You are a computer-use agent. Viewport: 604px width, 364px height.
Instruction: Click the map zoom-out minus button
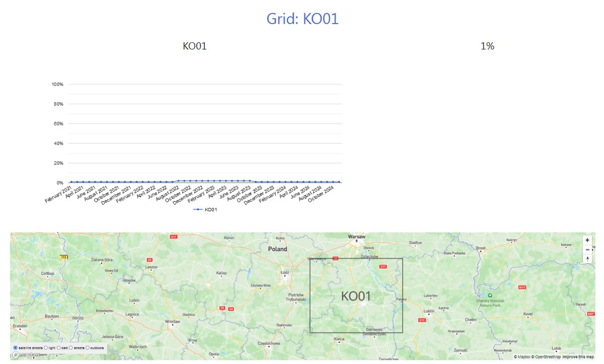tap(587, 249)
